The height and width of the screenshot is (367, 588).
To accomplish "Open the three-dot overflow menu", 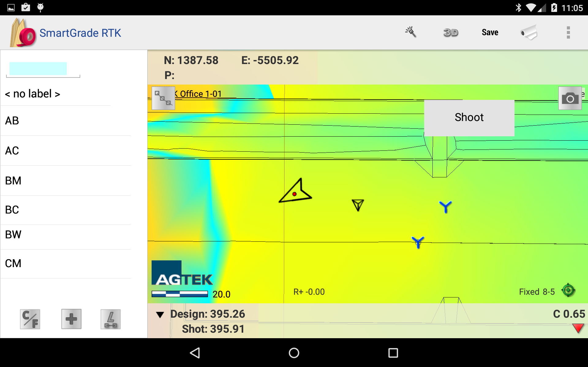I will click(568, 32).
